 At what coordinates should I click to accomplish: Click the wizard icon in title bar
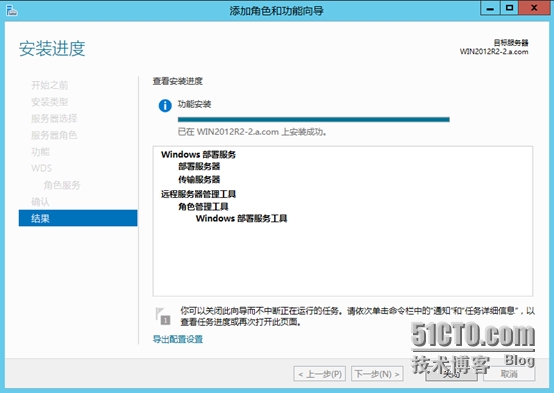pos(12,10)
